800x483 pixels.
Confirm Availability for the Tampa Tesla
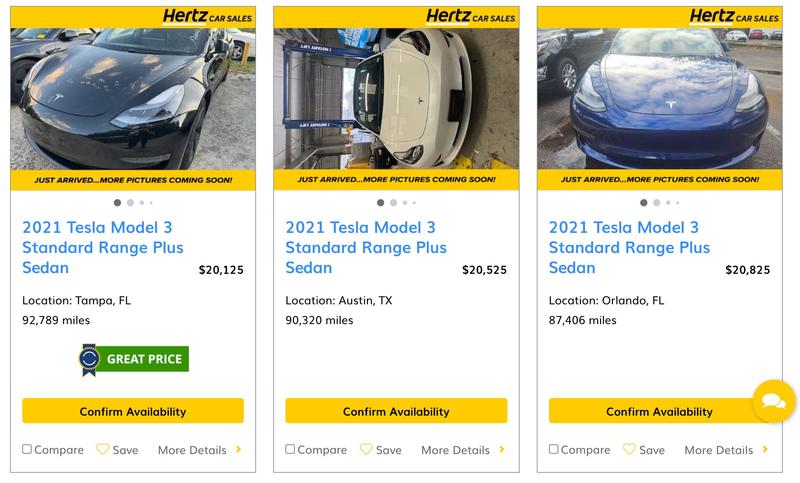click(133, 411)
